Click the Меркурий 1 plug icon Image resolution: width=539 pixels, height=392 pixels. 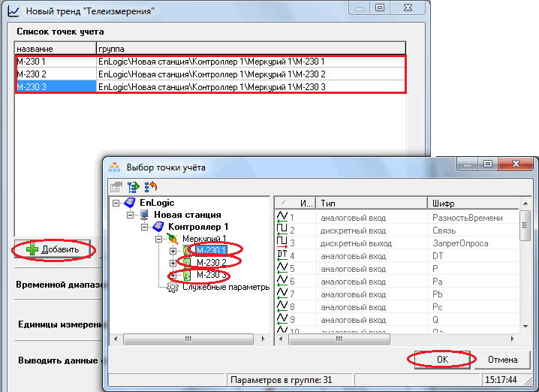pyautogui.click(x=173, y=239)
